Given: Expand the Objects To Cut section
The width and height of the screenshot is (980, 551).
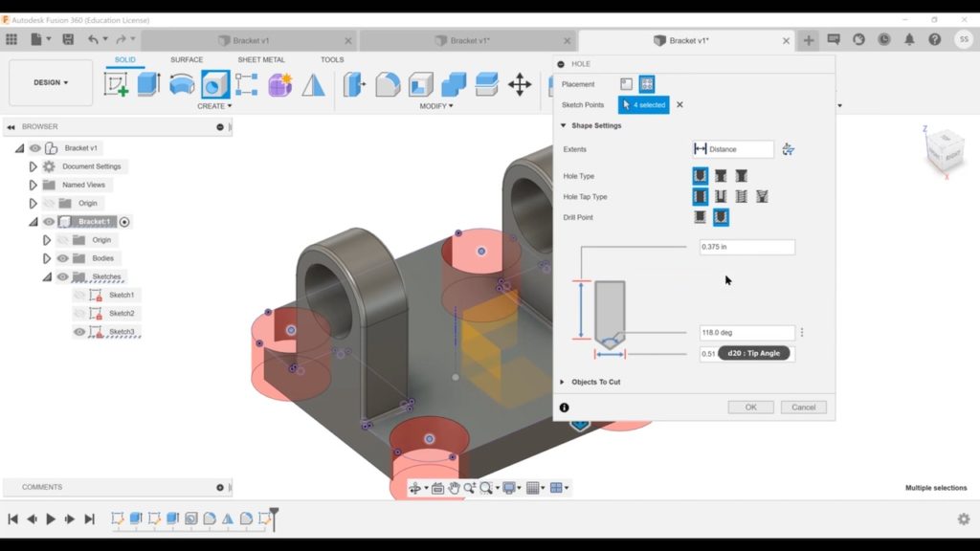Looking at the screenshot, I should point(563,382).
